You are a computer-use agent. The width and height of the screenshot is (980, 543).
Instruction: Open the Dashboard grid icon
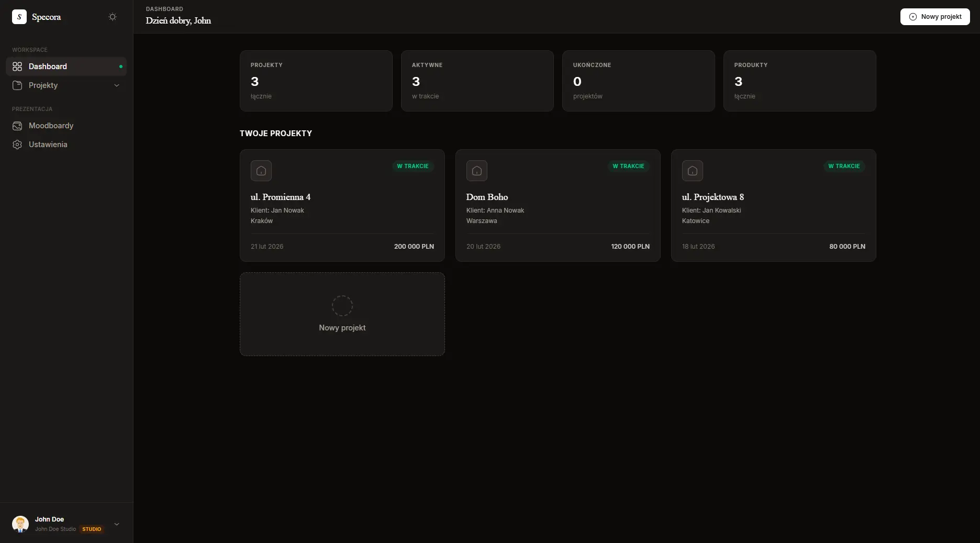tap(17, 67)
